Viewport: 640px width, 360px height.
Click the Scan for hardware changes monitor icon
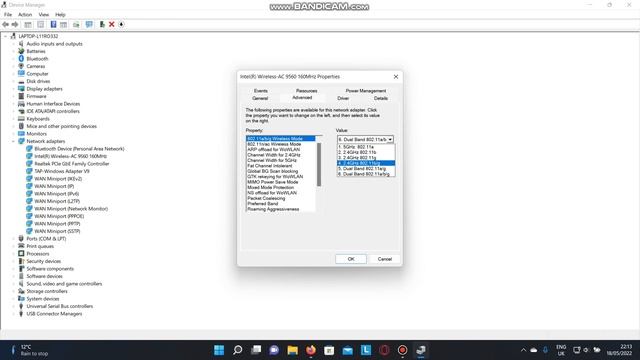(89, 24)
